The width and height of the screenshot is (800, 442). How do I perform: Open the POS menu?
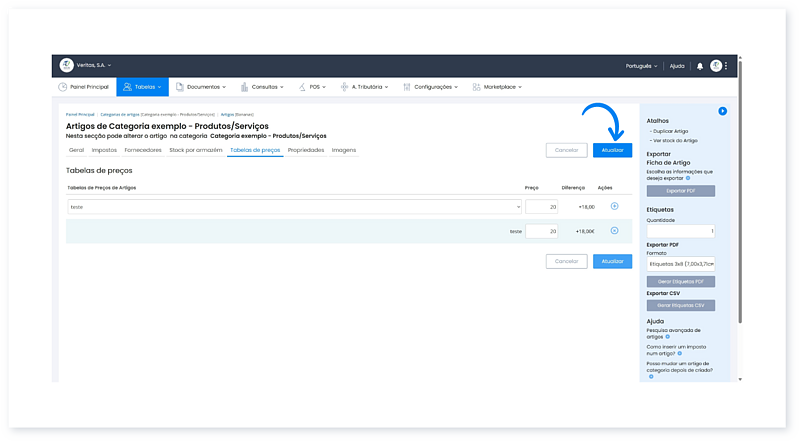tap(312, 87)
